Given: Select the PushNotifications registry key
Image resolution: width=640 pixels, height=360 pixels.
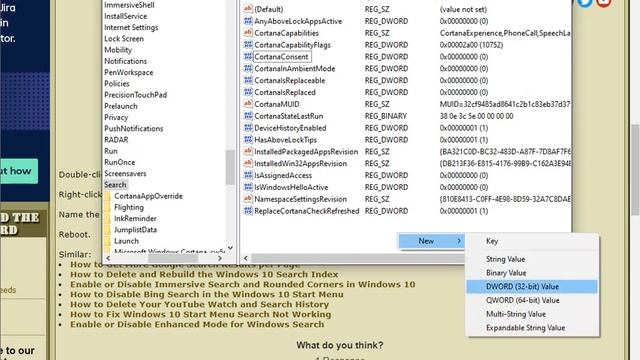Looking at the screenshot, I should (x=133, y=129).
